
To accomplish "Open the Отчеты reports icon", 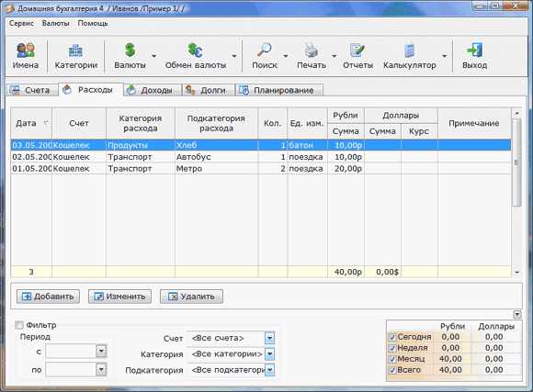I will [357, 50].
